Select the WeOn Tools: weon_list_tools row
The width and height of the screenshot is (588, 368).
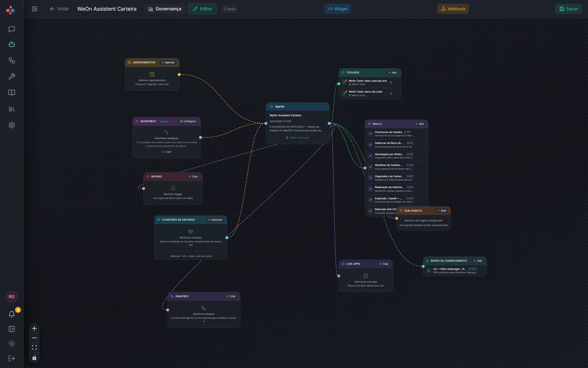370,94
